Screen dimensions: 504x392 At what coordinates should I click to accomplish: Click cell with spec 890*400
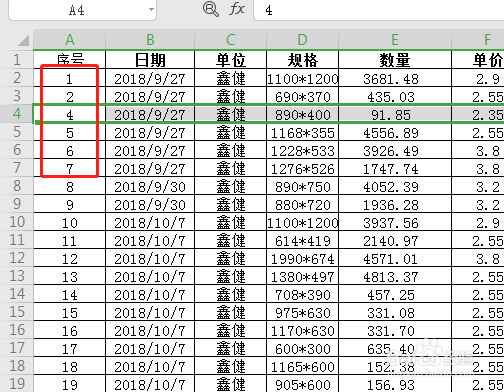click(302, 114)
